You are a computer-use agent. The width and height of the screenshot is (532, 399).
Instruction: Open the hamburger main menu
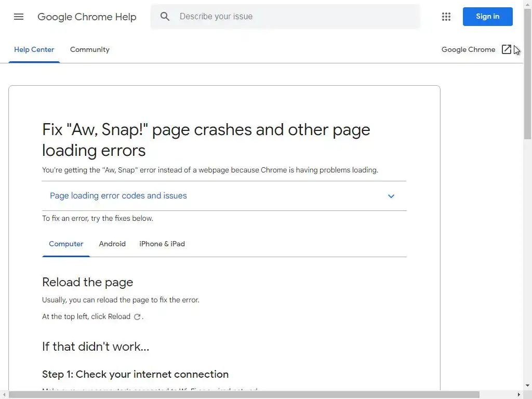coord(19,17)
